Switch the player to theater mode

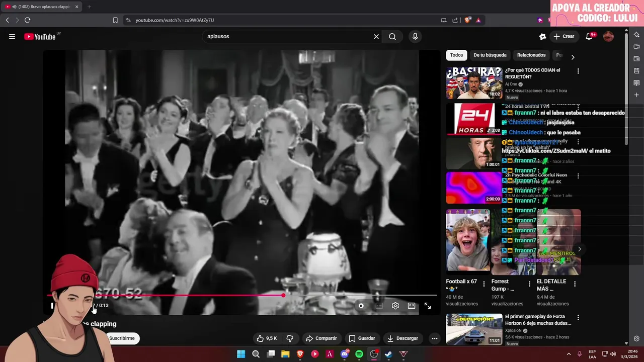412,306
